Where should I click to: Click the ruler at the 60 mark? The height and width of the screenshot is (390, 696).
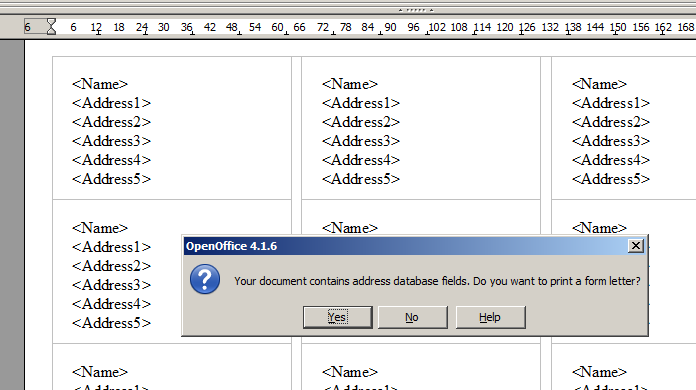tap(277, 27)
